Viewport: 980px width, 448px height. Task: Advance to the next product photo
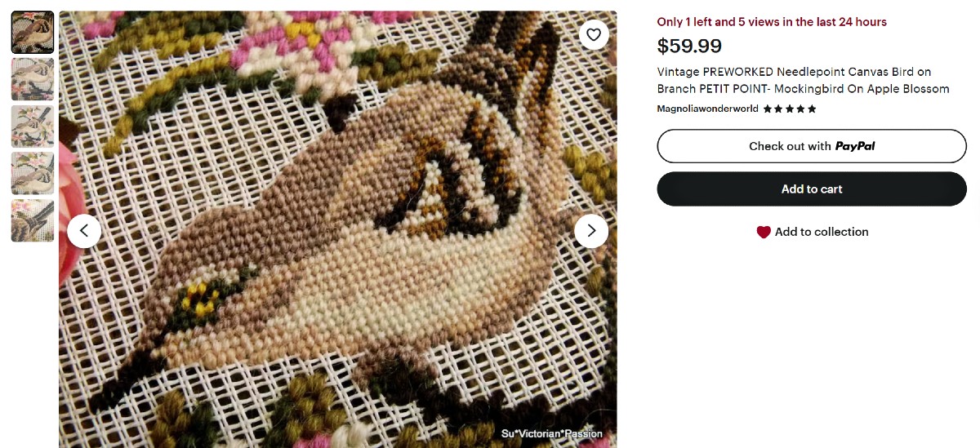click(x=591, y=231)
